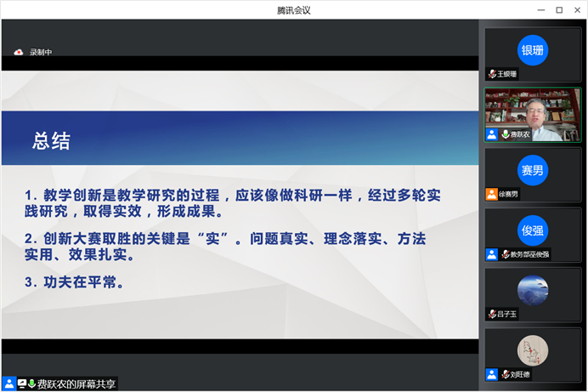The width and height of the screenshot is (588, 392).
Task: Click green microphone icon in bottom share bar
Action: pyautogui.click(x=31, y=383)
